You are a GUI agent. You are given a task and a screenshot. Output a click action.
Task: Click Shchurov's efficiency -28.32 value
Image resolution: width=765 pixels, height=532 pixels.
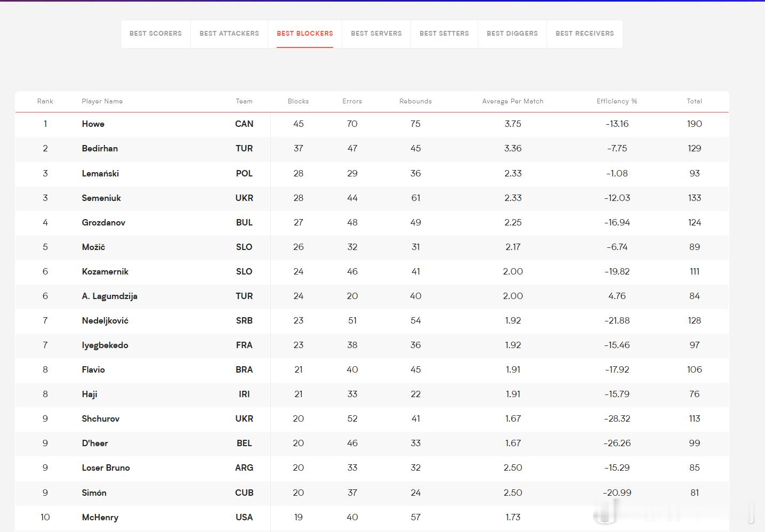617,419
